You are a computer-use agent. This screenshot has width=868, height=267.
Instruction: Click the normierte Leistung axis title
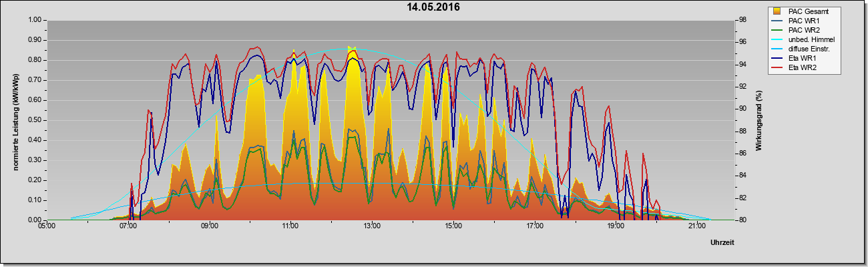click(15, 119)
